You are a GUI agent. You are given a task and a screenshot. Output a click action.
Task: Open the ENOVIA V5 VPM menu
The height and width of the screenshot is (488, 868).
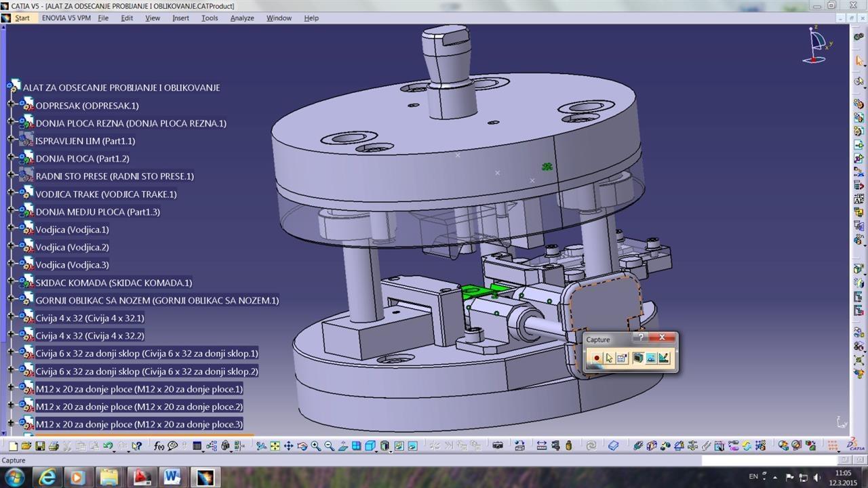coord(66,18)
